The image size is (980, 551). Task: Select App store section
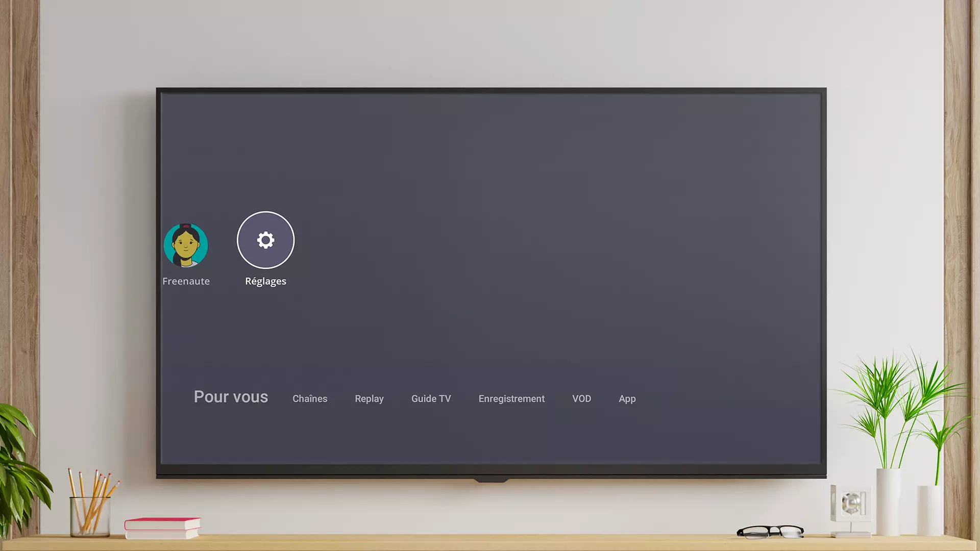tap(627, 398)
